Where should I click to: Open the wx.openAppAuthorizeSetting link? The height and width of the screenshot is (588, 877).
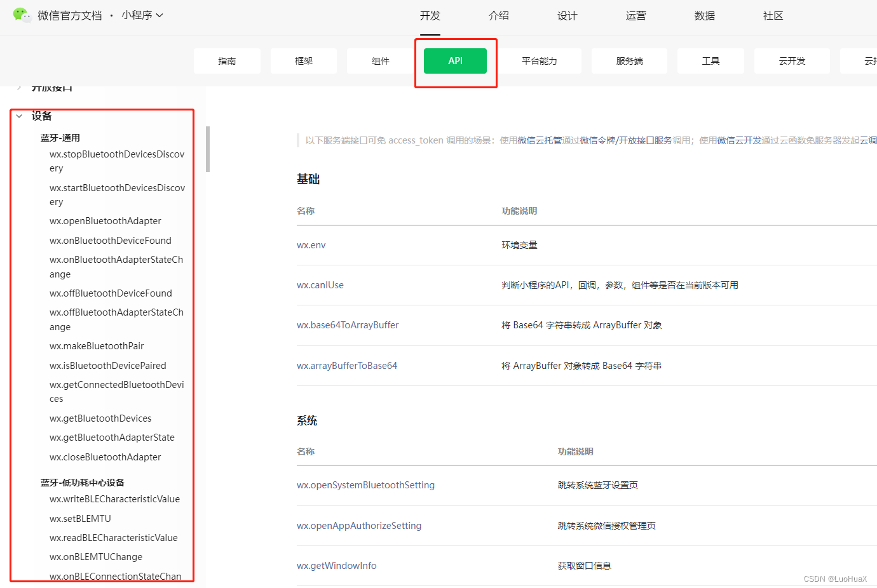click(359, 526)
